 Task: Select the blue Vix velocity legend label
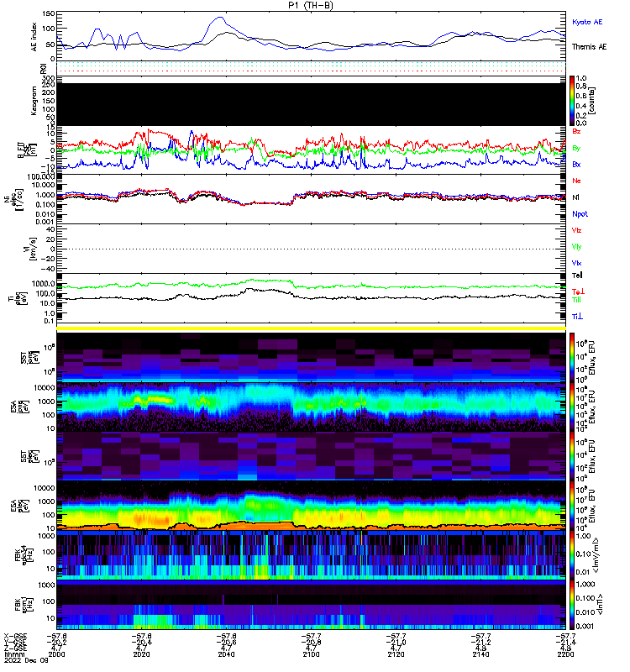[x=576, y=263]
